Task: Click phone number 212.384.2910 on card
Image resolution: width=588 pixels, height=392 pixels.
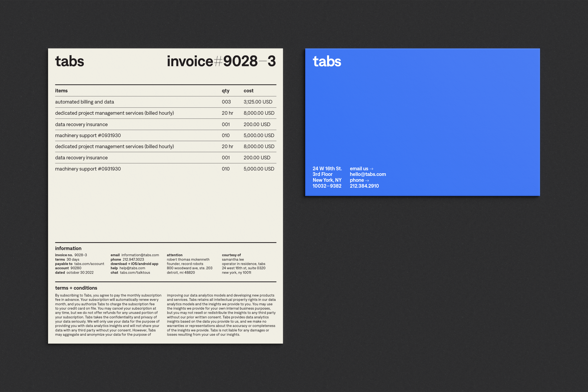Action: click(x=364, y=186)
